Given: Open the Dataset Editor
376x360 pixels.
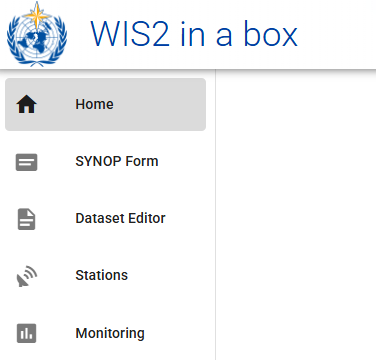Looking at the screenshot, I should point(105,219).
